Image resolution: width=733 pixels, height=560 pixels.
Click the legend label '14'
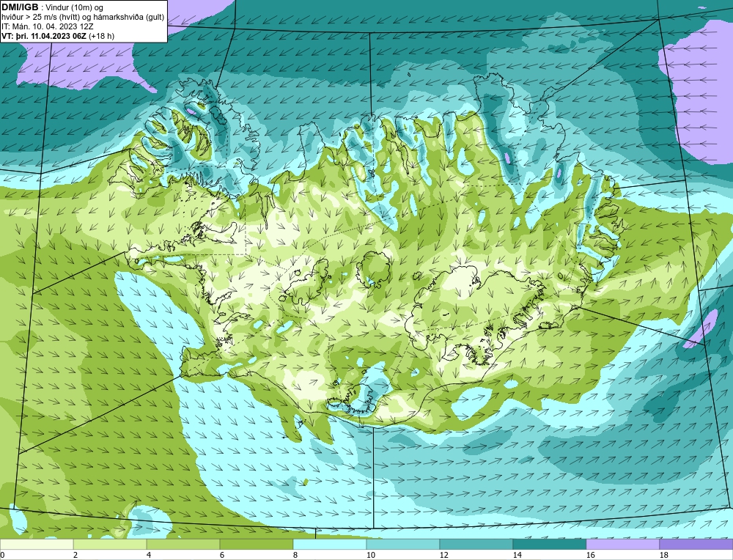click(x=517, y=555)
